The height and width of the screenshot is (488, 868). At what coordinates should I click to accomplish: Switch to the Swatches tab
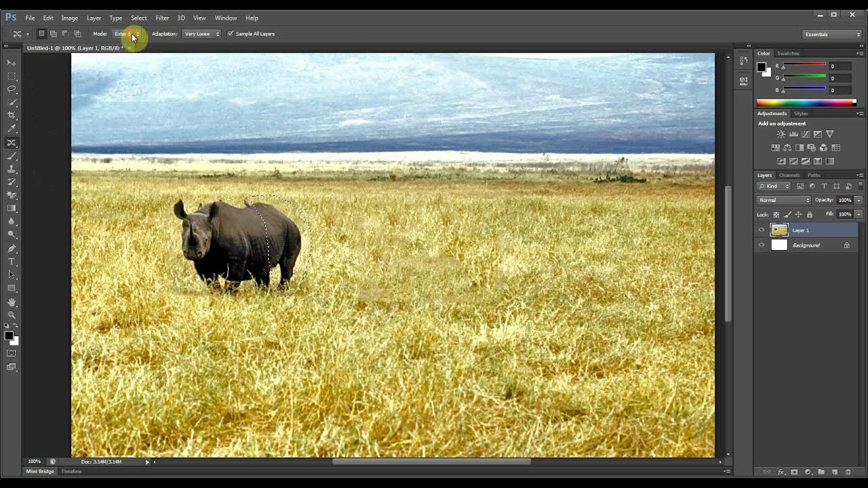[788, 54]
